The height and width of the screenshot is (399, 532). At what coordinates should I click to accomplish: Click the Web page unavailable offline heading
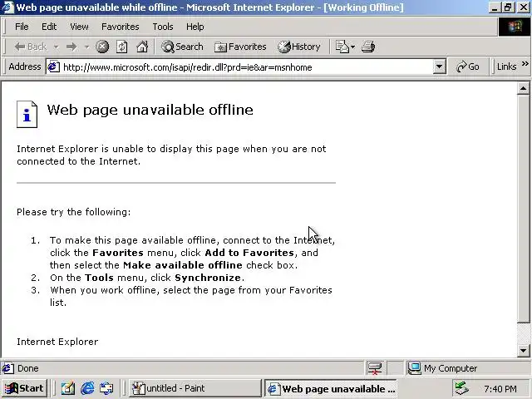click(150, 110)
